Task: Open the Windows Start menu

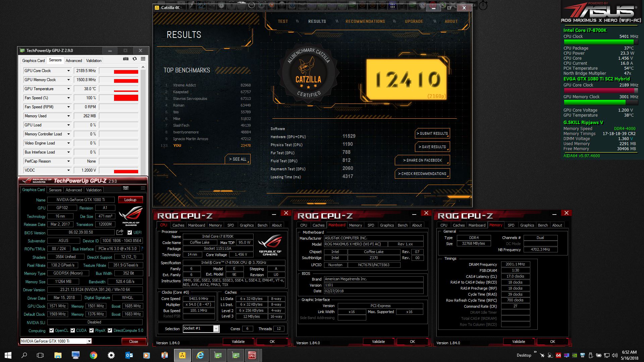Action: [8, 355]
